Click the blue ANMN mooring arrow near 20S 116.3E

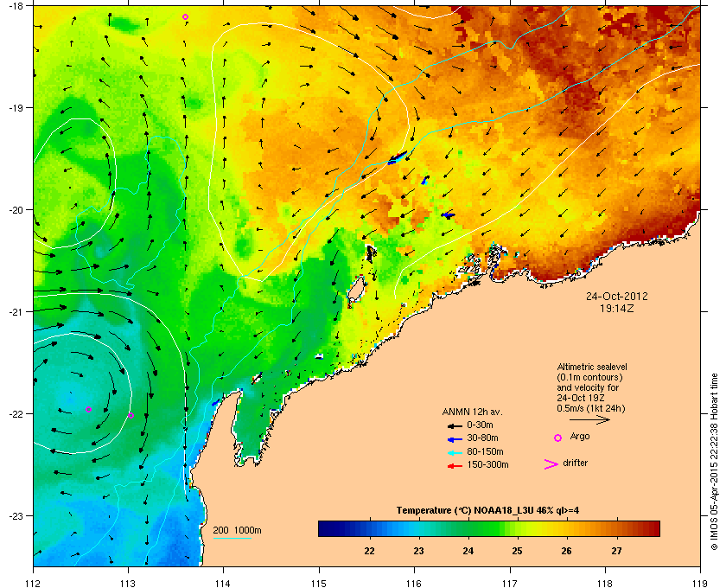tap(448, 215)
